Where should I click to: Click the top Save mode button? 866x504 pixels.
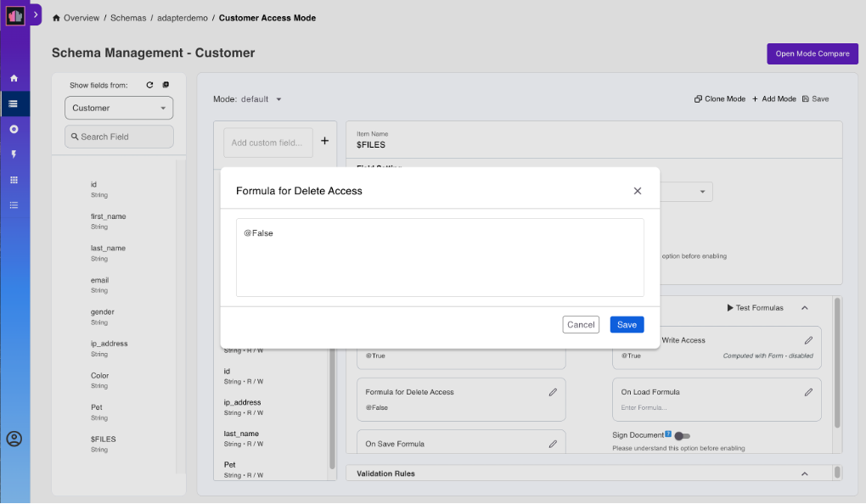pos(816,98)
